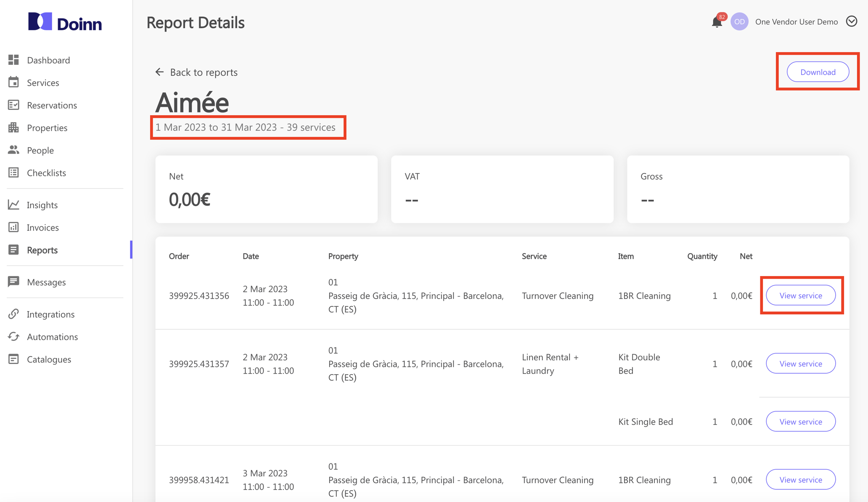Click order number 399925.431357
Image resolution: width=868 pixels, height=502 pixels.
[x=199, y=364]
